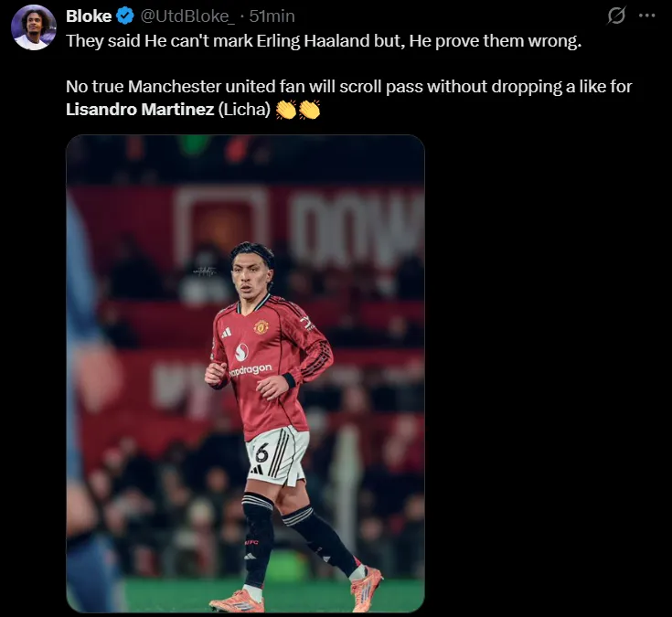Click the (Licha) nickname text

[244, 111]
